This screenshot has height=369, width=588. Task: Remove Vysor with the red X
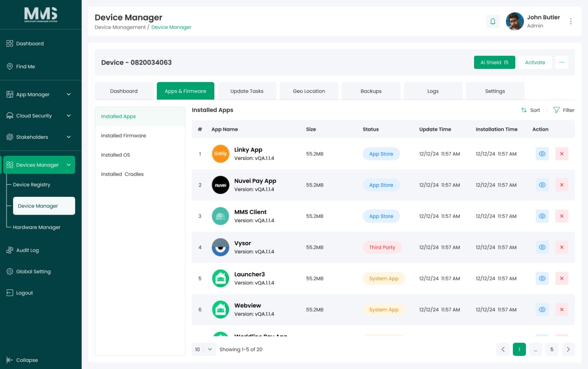pyautogui.click(x=562, y=247)
